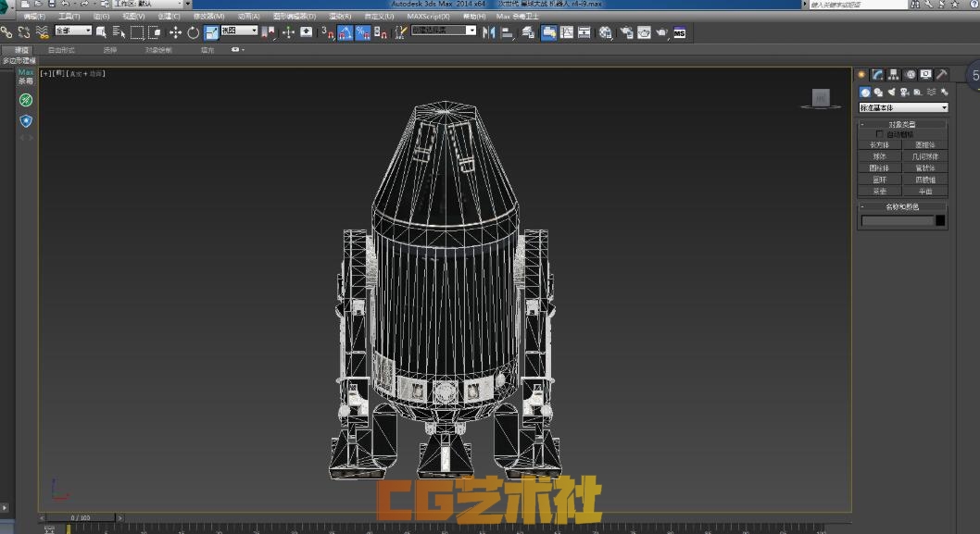
Task: Toggle the Graphite ribbon display button
Action: click(x=548, y=32)
